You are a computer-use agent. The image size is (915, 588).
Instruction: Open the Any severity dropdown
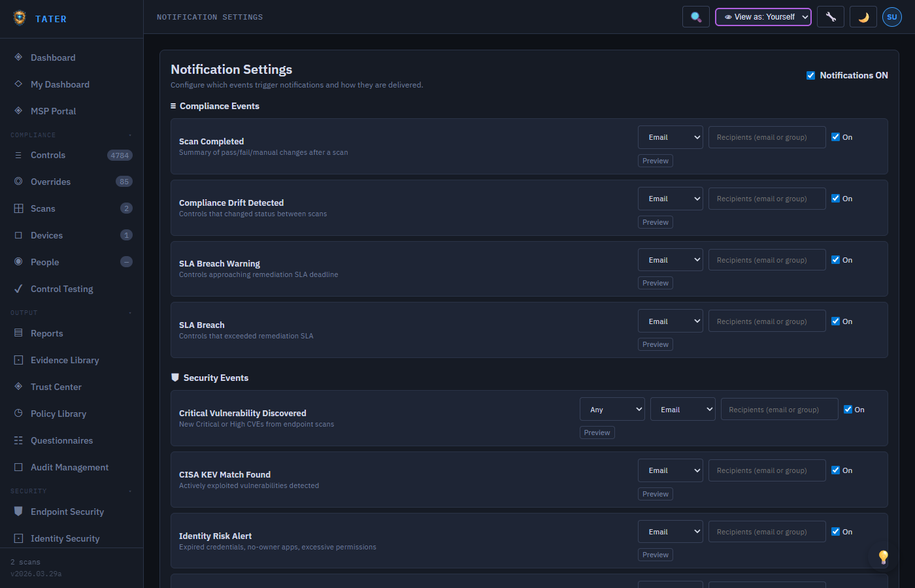click(612, 410)
